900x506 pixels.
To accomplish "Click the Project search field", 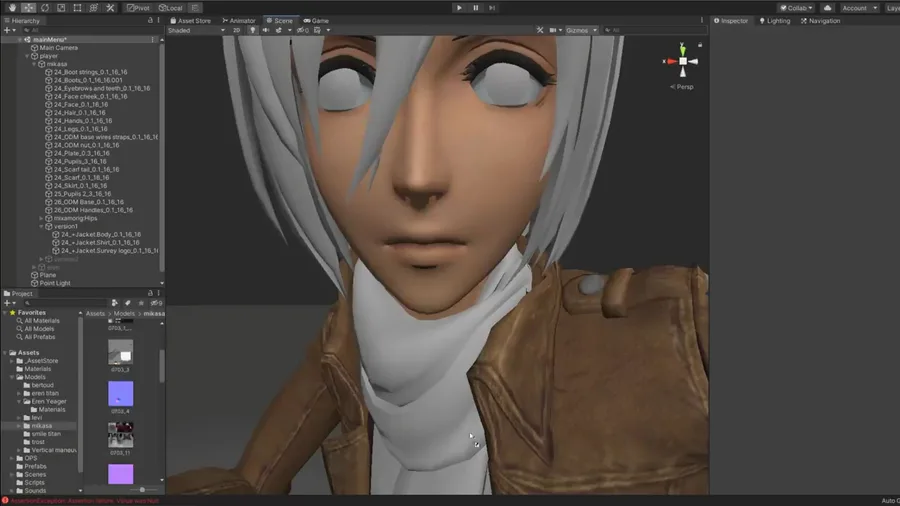I will 65,303.
